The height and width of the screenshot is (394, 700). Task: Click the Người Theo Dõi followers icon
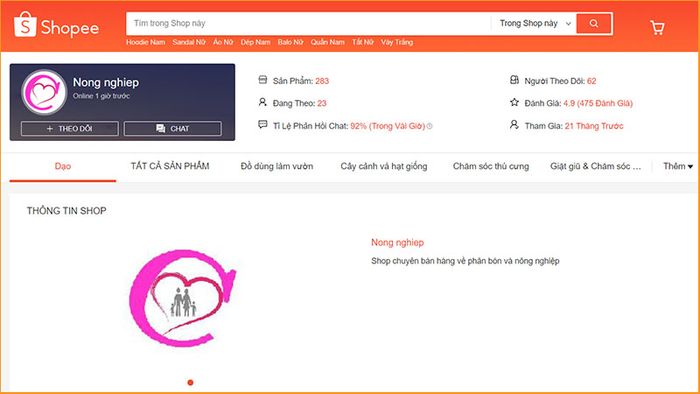point(514,80)
